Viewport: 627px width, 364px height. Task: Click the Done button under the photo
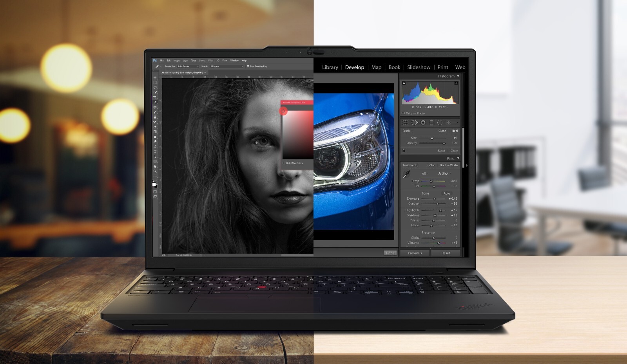[390, 253]
